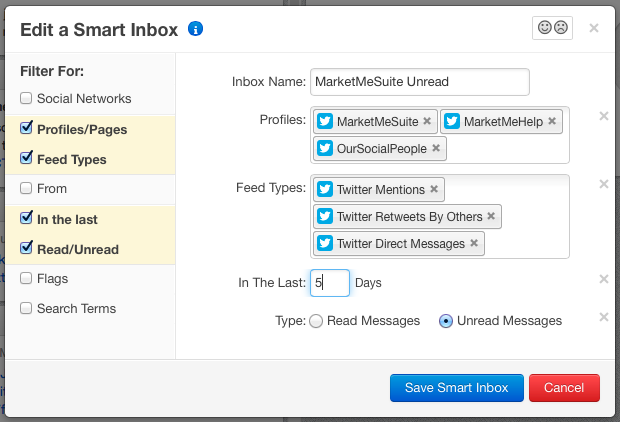Uncheck the Read/Unread filter
The height and width of the screenshot is (422, 620).
coord(26,248)
